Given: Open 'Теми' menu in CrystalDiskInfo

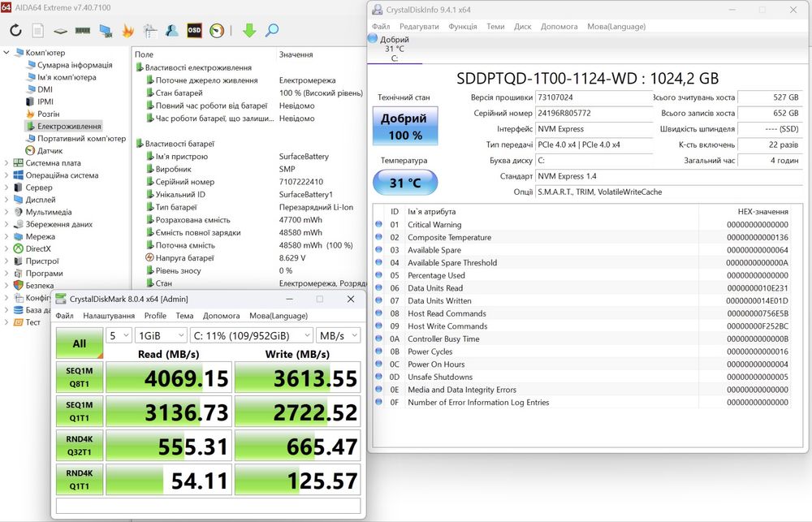Looking at the screenshot, I should (495, 27).
